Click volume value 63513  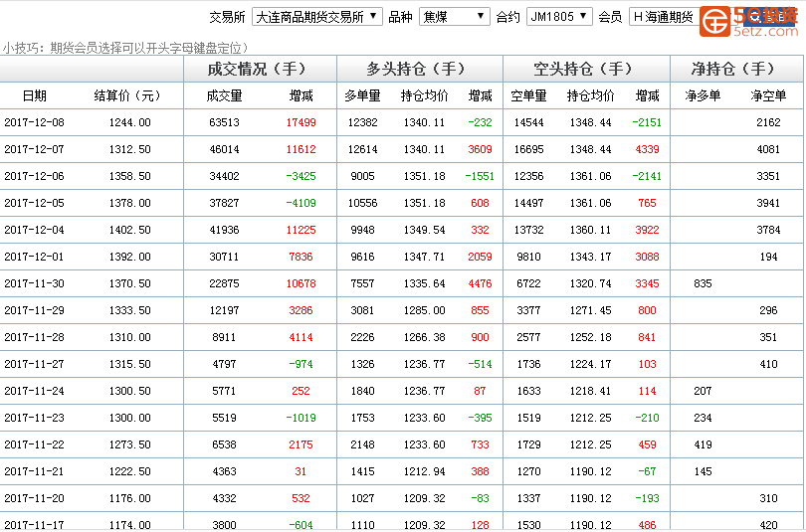click(224, 122)
